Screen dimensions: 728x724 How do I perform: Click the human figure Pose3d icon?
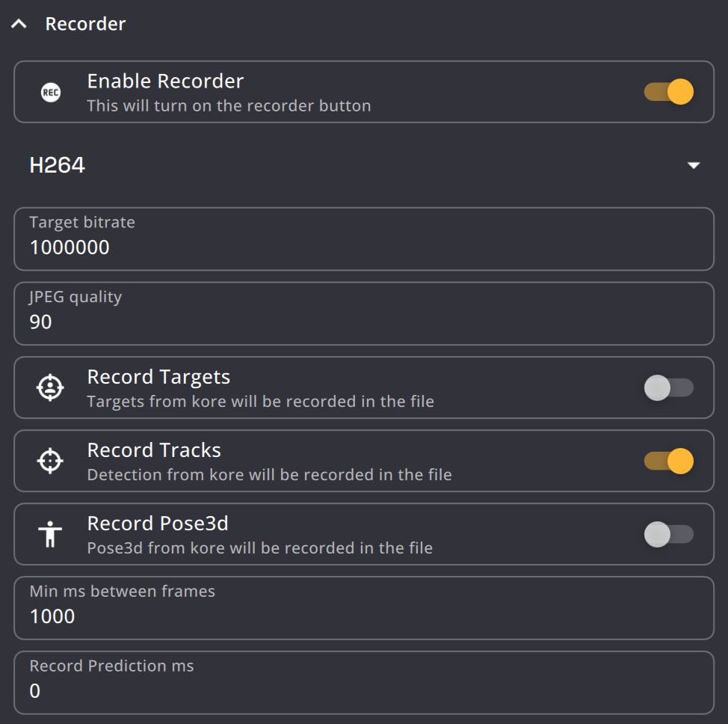pos(51,534)
